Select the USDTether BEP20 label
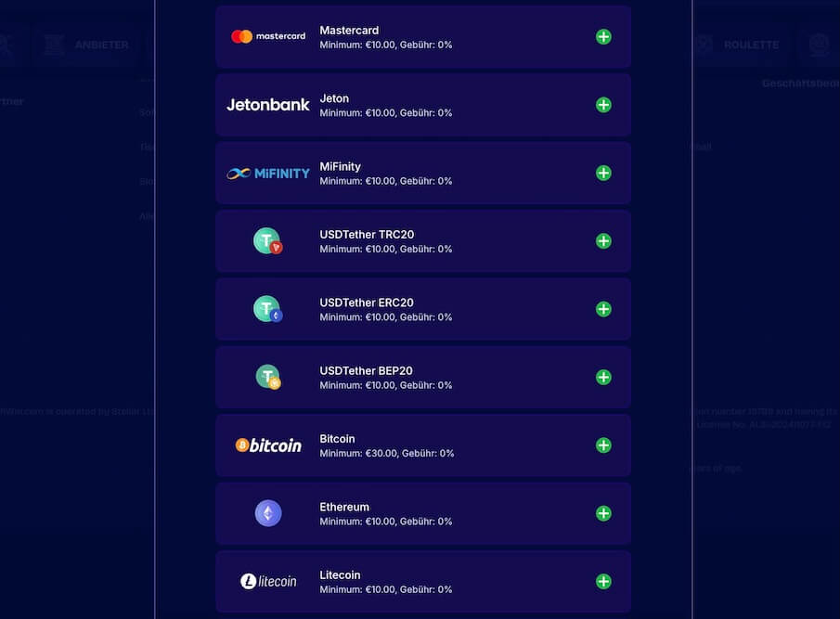This screenshot has width=840, height=619. [x=366, y=370]
